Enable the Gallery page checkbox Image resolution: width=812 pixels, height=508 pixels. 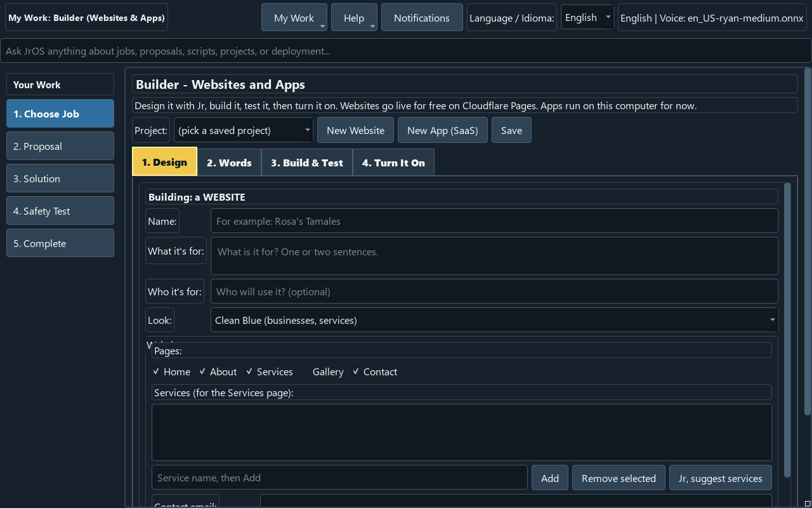click(322, 371)
